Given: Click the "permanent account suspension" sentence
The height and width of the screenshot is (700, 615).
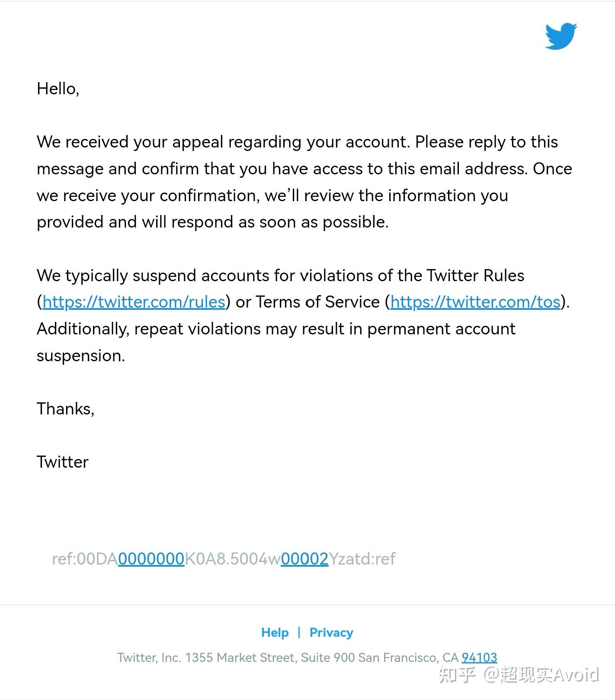Looking at the screenshot, I should tap(277, 329).
